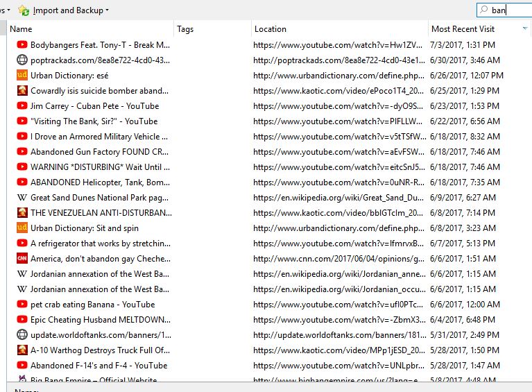Click poptrackads.com location URL cell

click(x=339, y=60)
